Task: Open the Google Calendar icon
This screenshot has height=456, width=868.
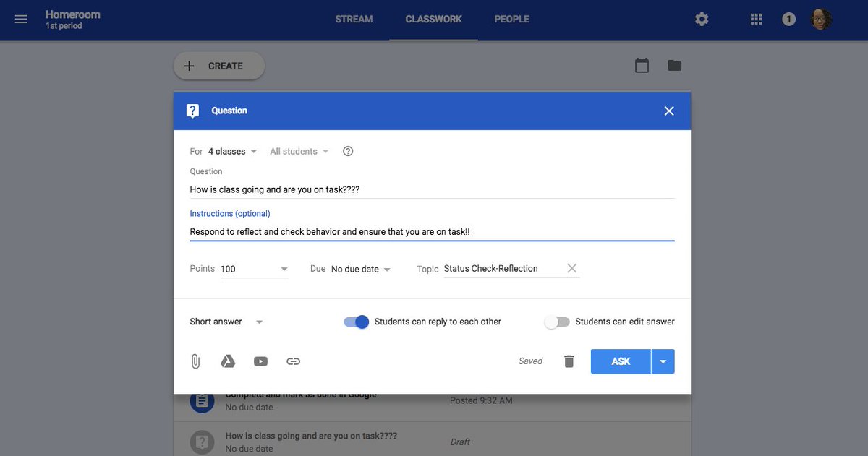Action: pyautogui.click(x=642, y=66)
